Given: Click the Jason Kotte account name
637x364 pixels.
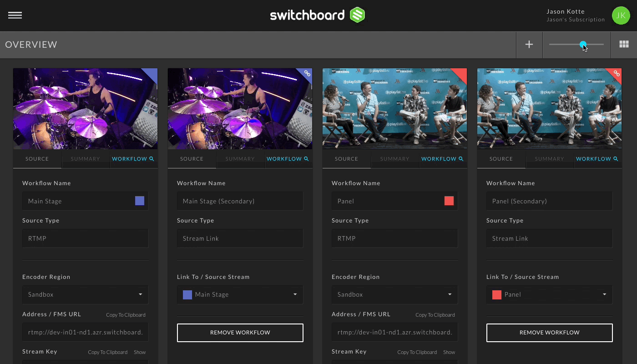Looking at the screenshot, I should [566, 11].
